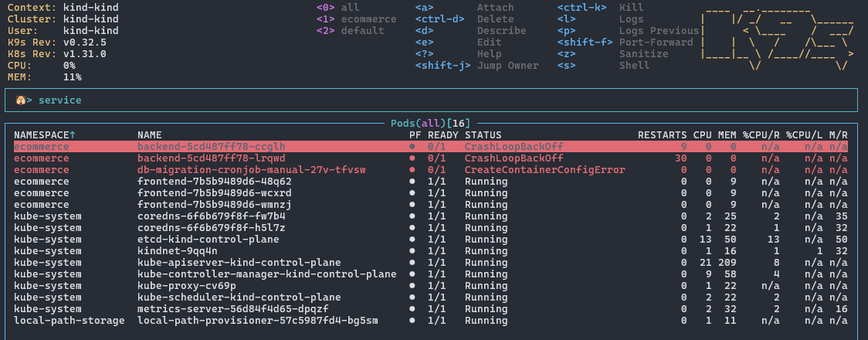Viewport: 868px width, 340px height.
Task: Select pod local-path-provisioner-57c5987fd4-bg5sm
Action: tap(431, 321)
